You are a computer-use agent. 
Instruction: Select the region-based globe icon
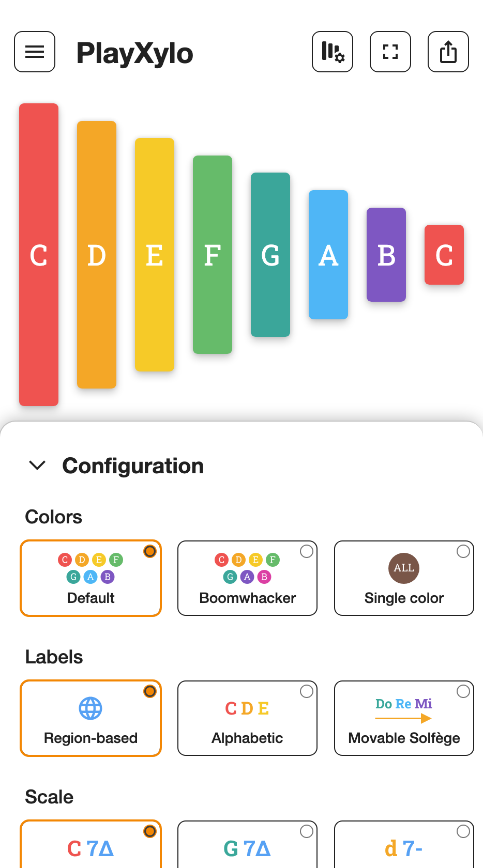pos(90,708)
